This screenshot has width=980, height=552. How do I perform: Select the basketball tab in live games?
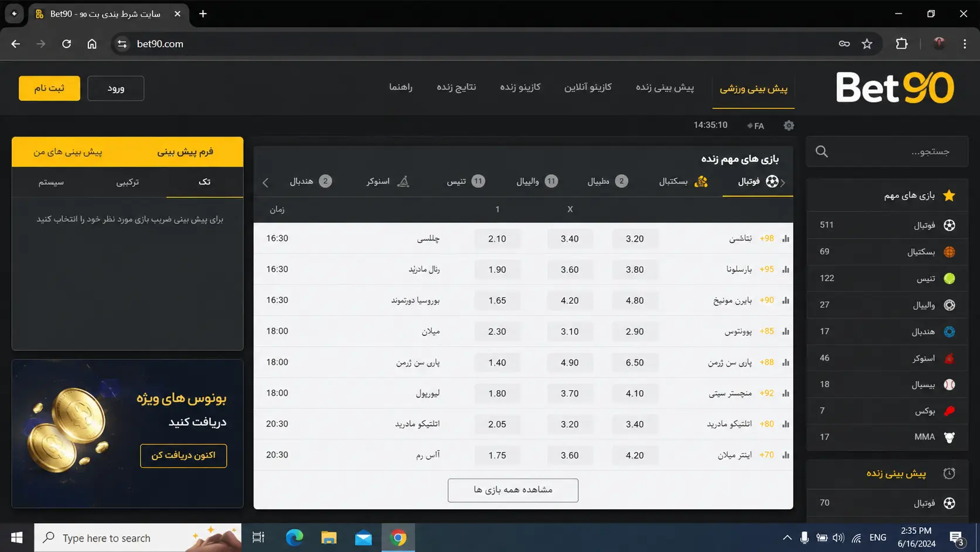point(683,181)
